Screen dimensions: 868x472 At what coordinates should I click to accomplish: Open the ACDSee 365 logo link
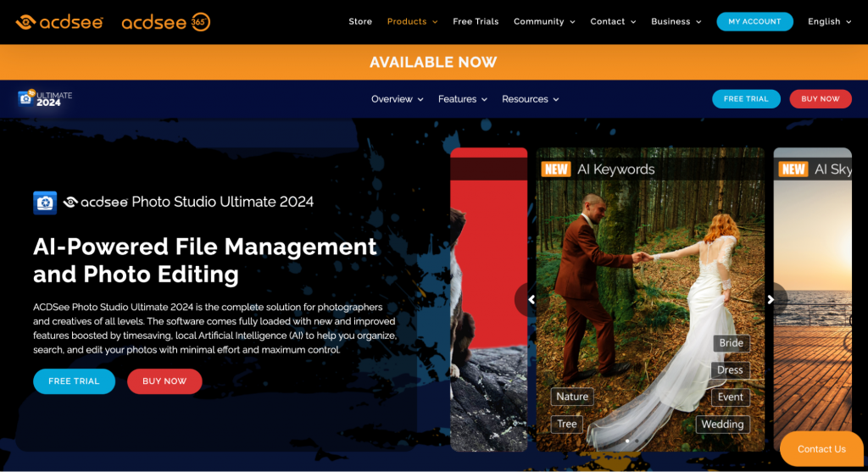pos(165,22)
